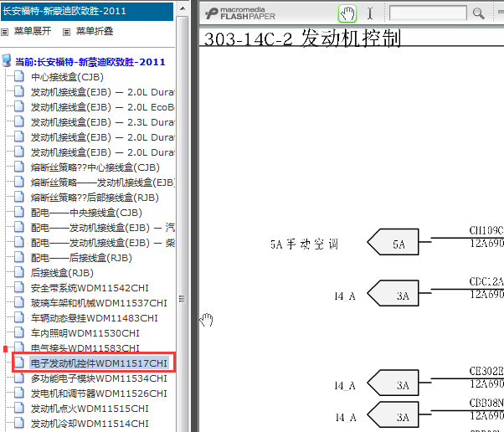Open 发电机和调节器WDM11526CHI item
This screenshot has height=432, width=504.
pos(99,393)
